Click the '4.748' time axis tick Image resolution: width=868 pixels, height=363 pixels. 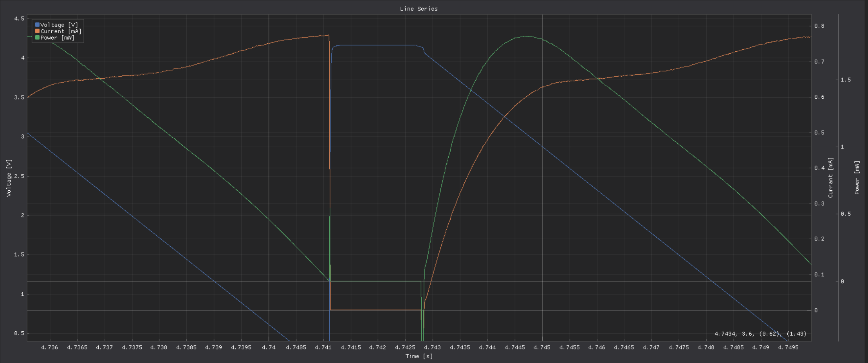point(706,347)
